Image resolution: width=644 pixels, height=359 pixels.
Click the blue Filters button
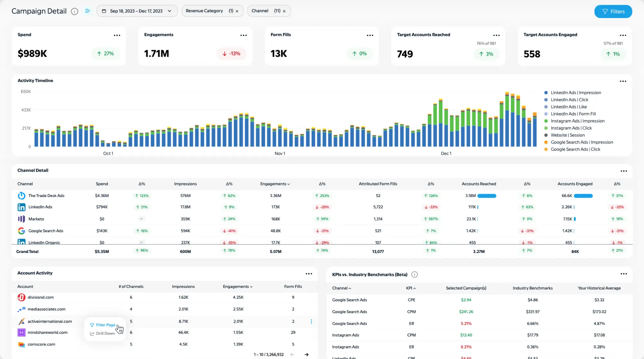click(x=613, y=12)
